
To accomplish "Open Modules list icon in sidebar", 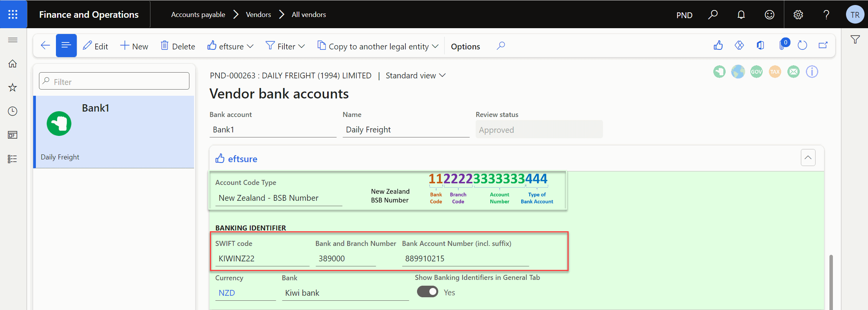I will click(x=13, y=159).
